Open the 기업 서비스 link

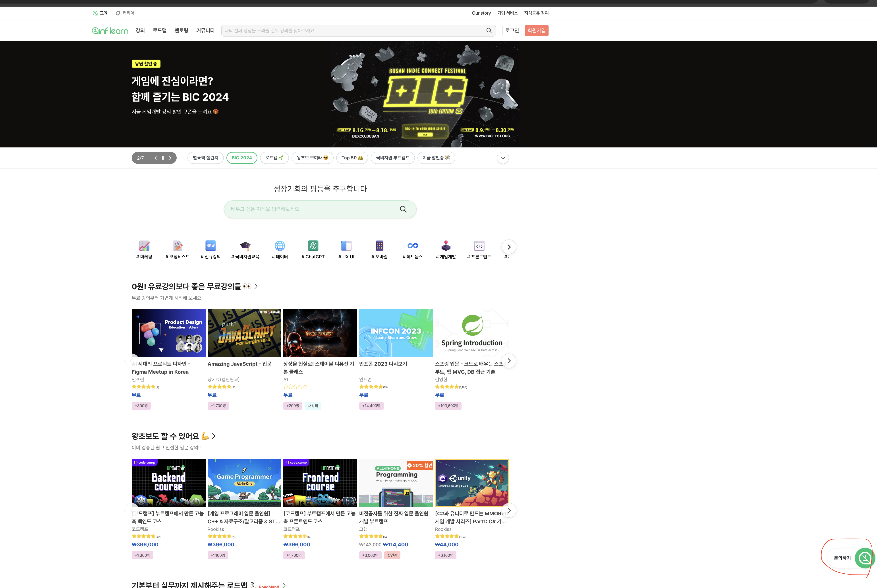coord(507,13)
